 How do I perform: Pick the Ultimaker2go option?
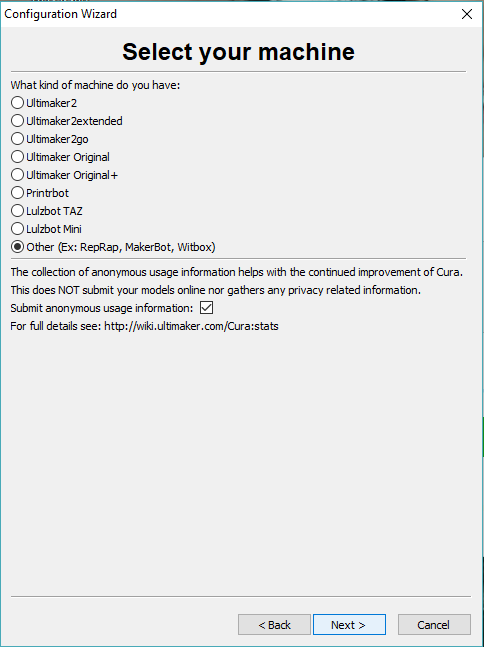point(17,139)
